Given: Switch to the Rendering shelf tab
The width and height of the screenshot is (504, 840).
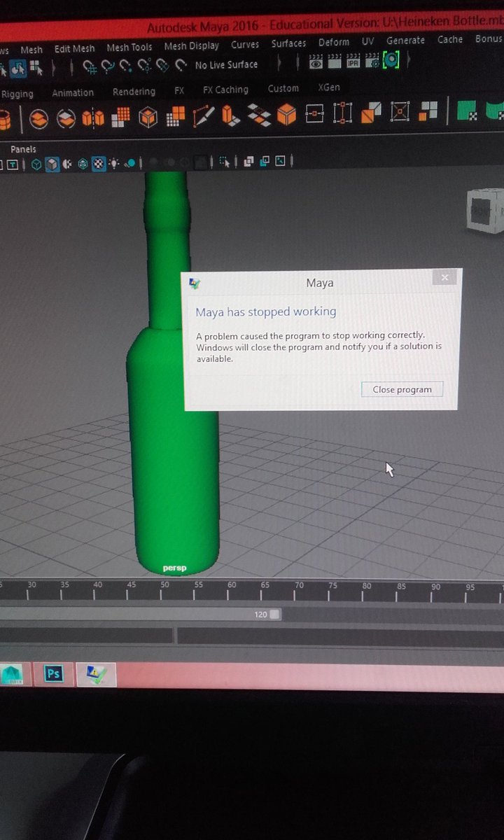Looking at the screenshot, I should (x=134, y=92).
